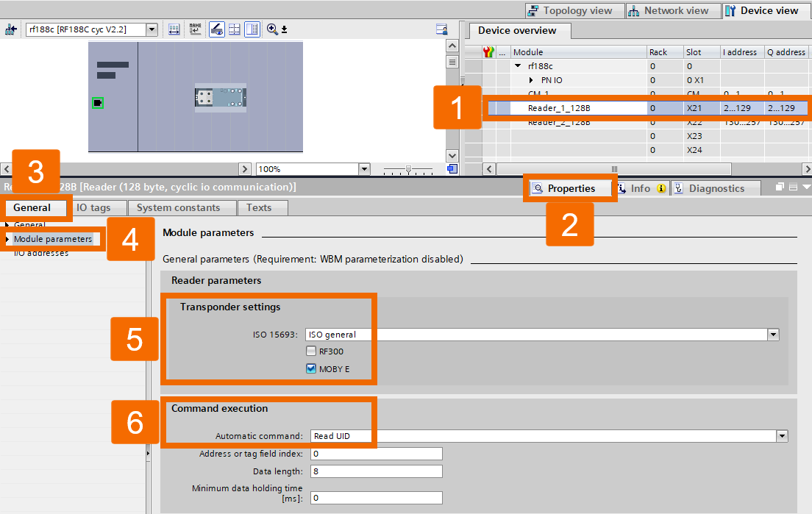The image size is (812, 514).
Task: Toggle the show module labels eye icon
Action: [x=216, y=29]
